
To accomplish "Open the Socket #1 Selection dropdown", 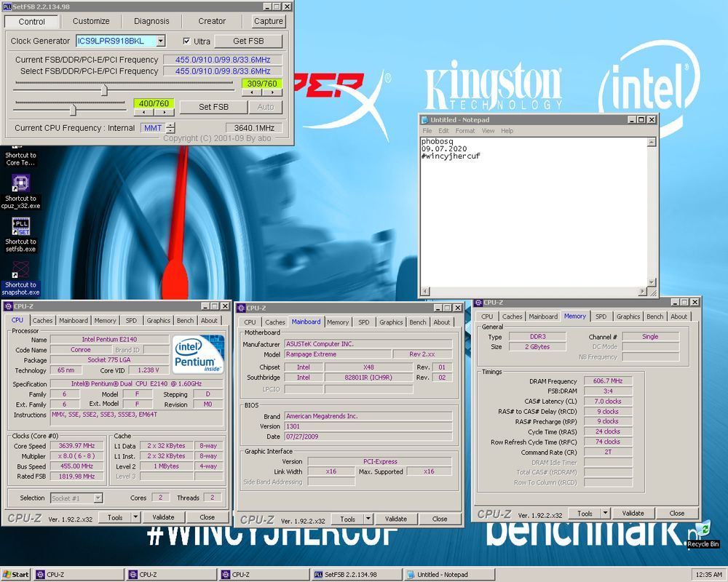I will click(x=98, y=498).
